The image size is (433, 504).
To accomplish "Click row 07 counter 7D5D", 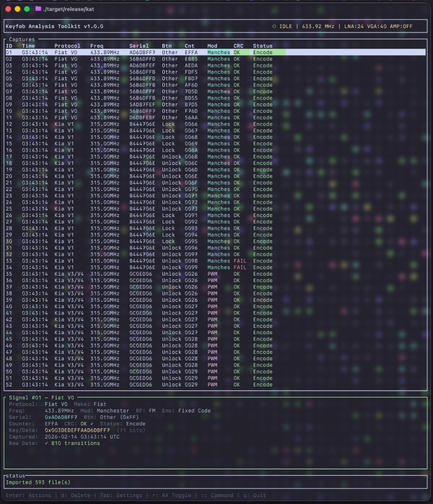I will coord(191,92).
